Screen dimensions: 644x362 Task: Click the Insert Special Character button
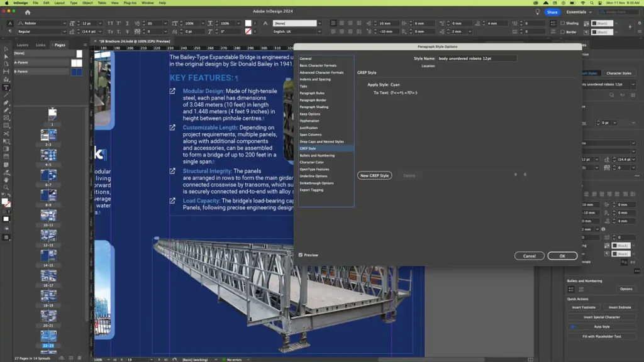pos(602,317)
